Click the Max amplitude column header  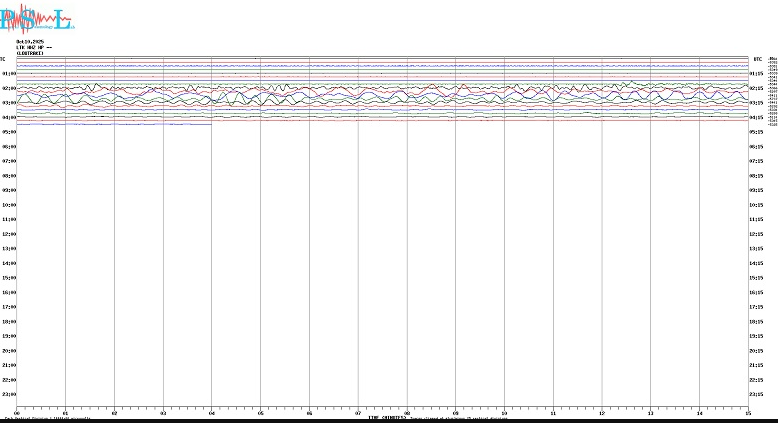pyautogui.click(x=773, y=59)
